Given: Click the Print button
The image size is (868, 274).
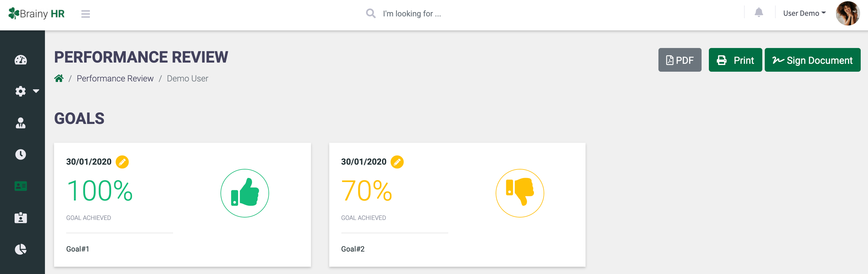Looking at the screenshot, I should [x=735, y=60].
